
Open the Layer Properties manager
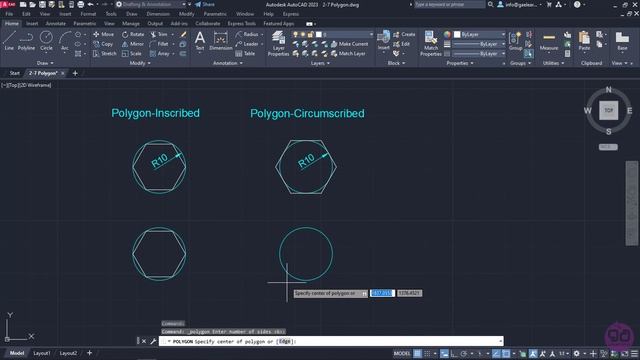tap(278, 43)
